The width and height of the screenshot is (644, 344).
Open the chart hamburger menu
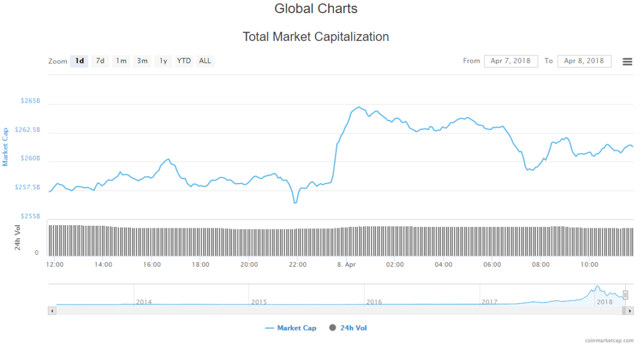[627, 61]
